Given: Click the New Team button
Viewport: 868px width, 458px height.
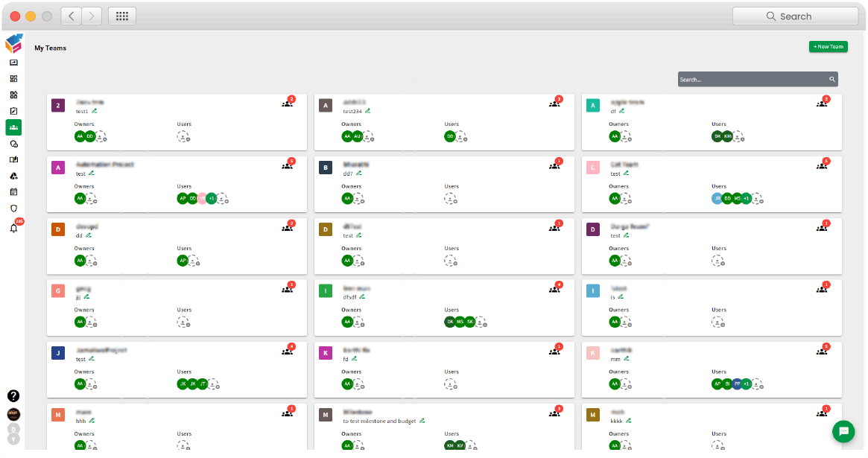Looking at the screenshot, I should pos(828,46).
